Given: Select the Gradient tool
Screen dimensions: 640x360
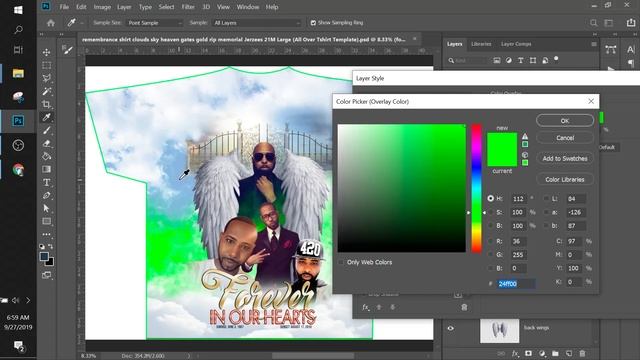Looking at the screenshot, I should [47, 169].
